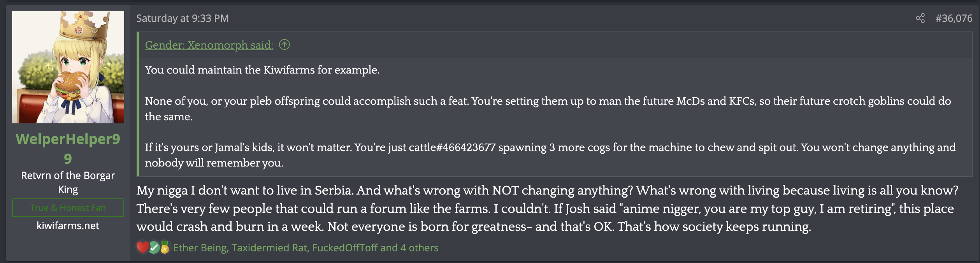This screenshot has height=263, width=980.
Task: Click the kiwifarms.net text under the banner
Action: [x=68, y=226]
